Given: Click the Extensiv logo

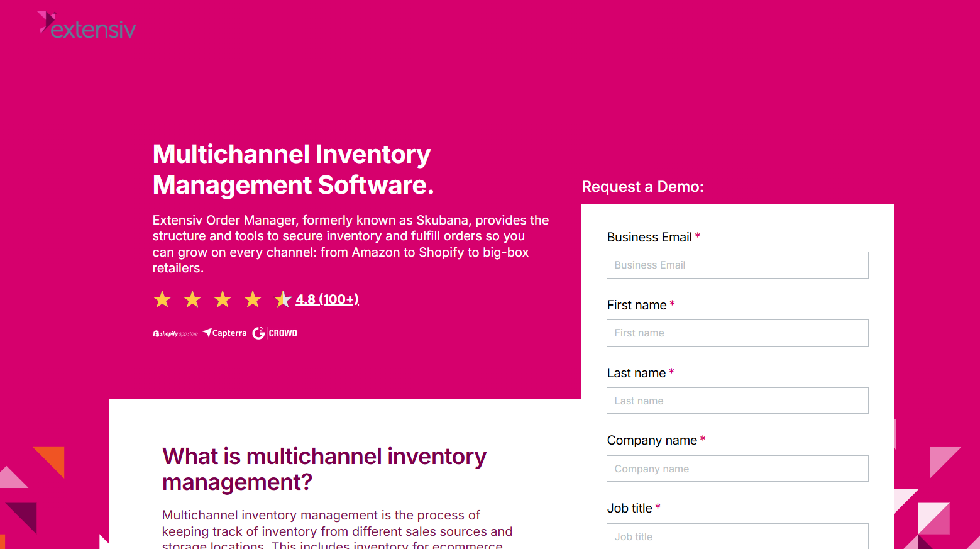Looking at the screenshot, I should coord(87,25).
